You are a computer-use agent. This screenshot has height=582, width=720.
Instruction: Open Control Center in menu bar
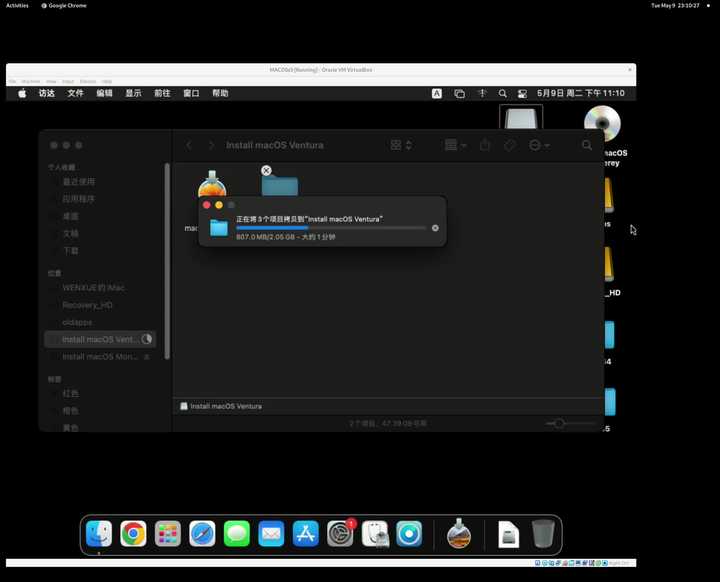[523, 94]
